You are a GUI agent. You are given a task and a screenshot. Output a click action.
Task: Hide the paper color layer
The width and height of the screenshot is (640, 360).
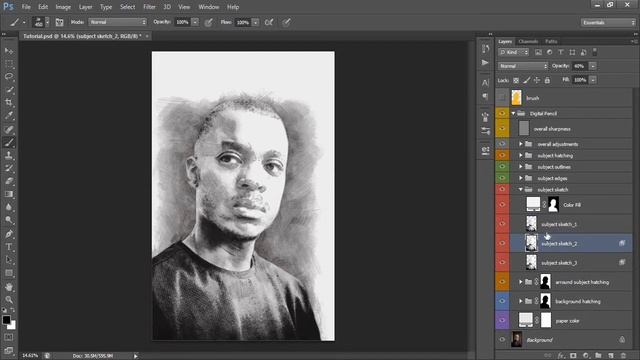[x=502, y=320]
